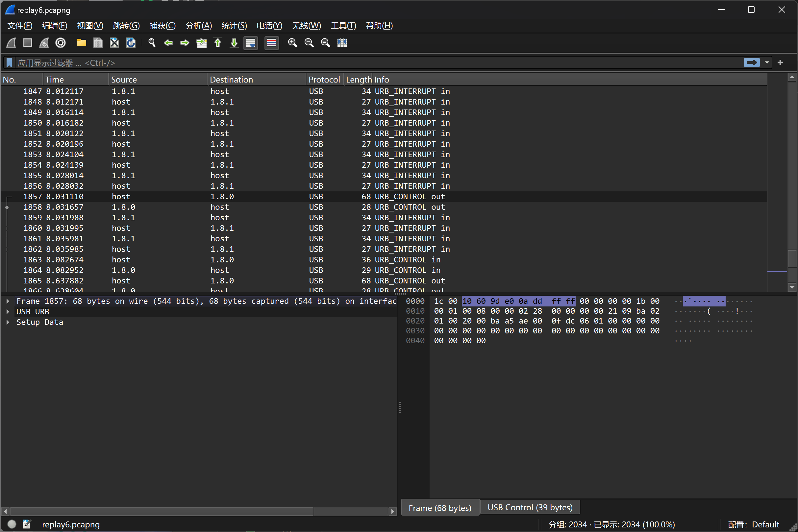Click packet list vertical scrollbar thumb
This screenshot has width=798, height=532.
pyautogui.click(x=792, y=259)
